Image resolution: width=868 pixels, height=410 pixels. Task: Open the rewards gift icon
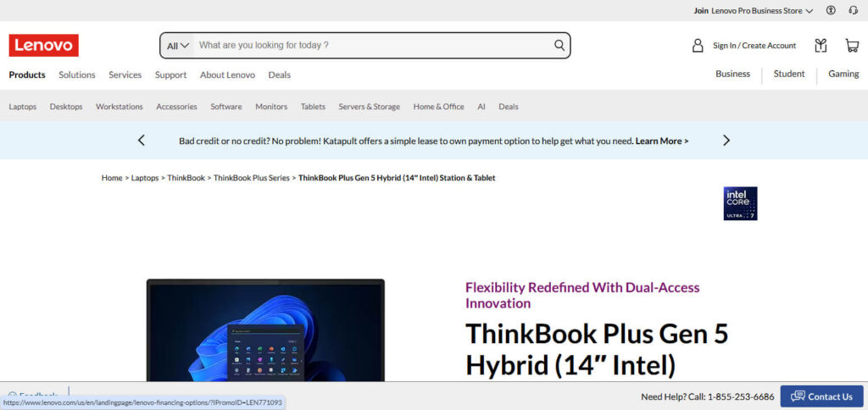821,46
